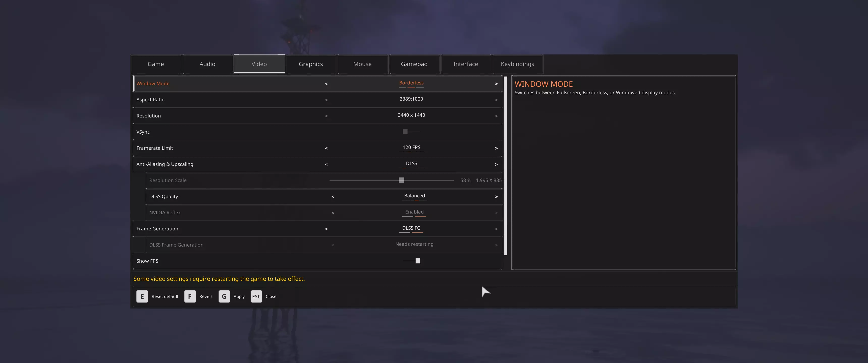The image size is (868, 363).
Task: Click the Resolution Scale slider handle
Action: (401, 180)
